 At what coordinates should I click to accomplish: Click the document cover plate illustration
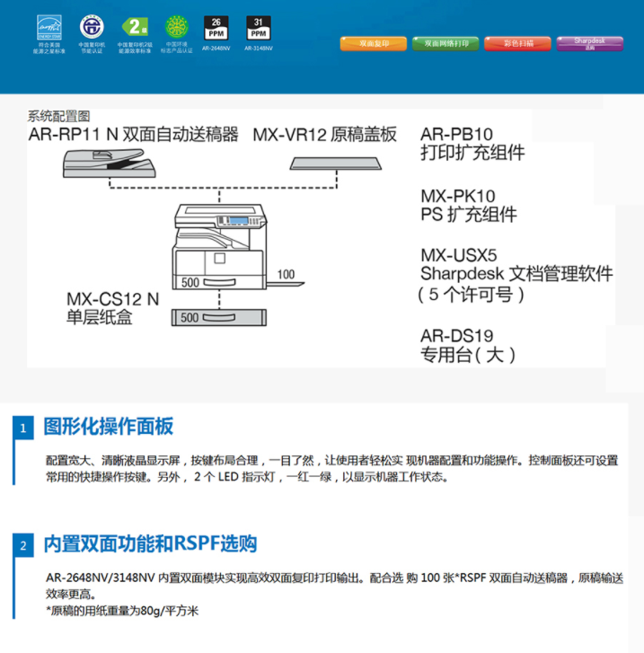336,163
